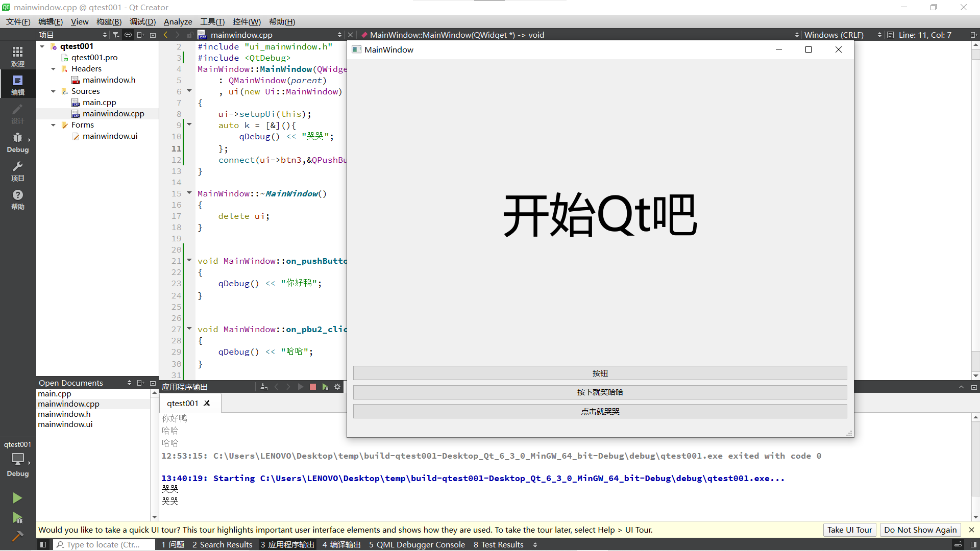Open the Analyze menu
The image size is (980, 551).
click(178, 21)
